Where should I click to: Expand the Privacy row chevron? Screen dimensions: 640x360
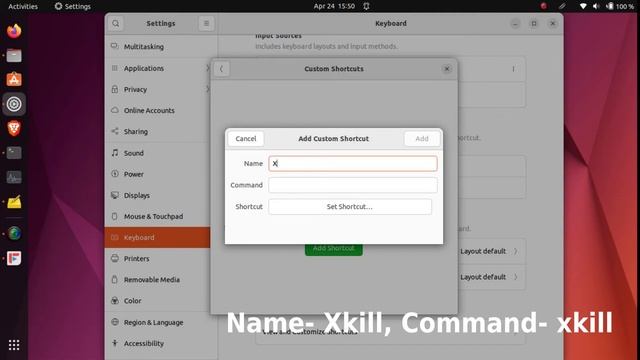tap(207, 89)
